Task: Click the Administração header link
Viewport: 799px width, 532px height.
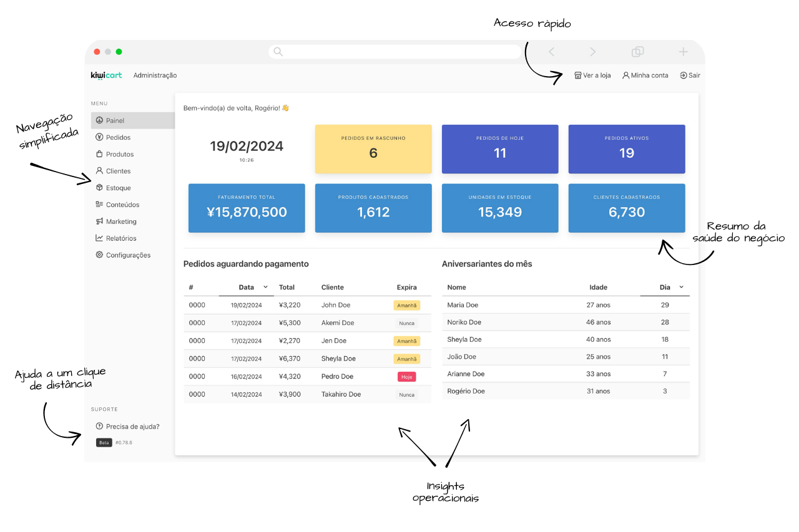Action: click(x=155, y=75)
